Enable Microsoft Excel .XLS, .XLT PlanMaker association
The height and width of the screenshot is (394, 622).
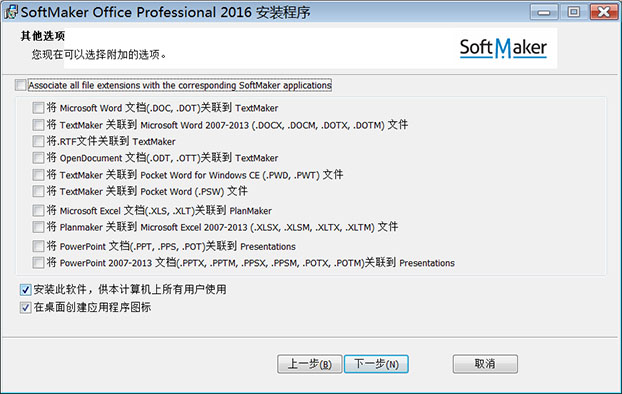[38, 210]
